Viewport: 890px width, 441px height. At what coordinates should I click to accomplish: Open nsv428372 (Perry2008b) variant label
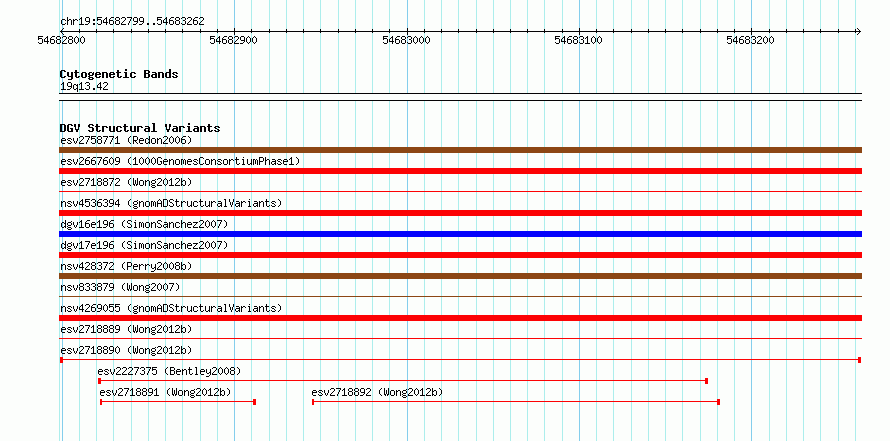point(126,266)
